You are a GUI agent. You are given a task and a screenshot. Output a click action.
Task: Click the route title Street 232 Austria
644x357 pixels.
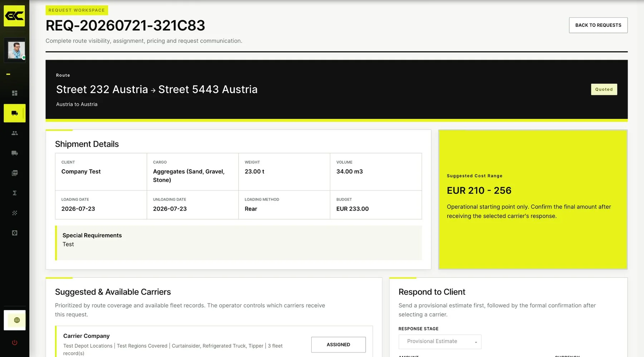102,90
